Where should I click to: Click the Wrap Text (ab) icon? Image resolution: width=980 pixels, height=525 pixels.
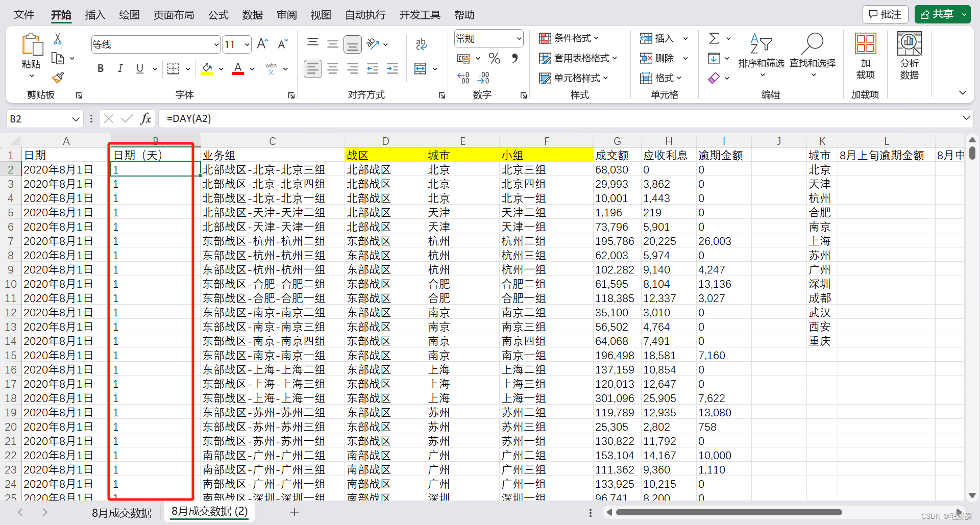tap(421, 44)
